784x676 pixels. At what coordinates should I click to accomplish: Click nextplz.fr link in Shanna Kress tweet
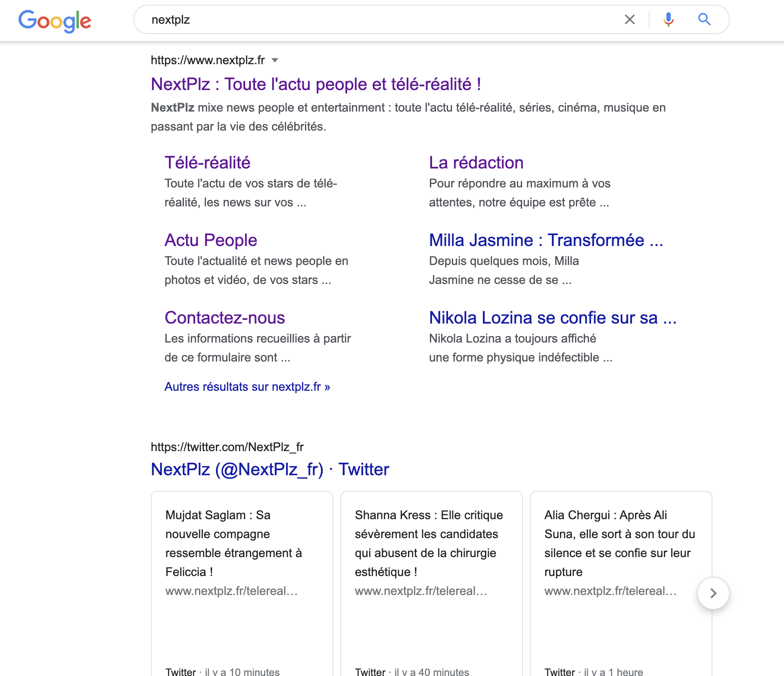(421, 591)
